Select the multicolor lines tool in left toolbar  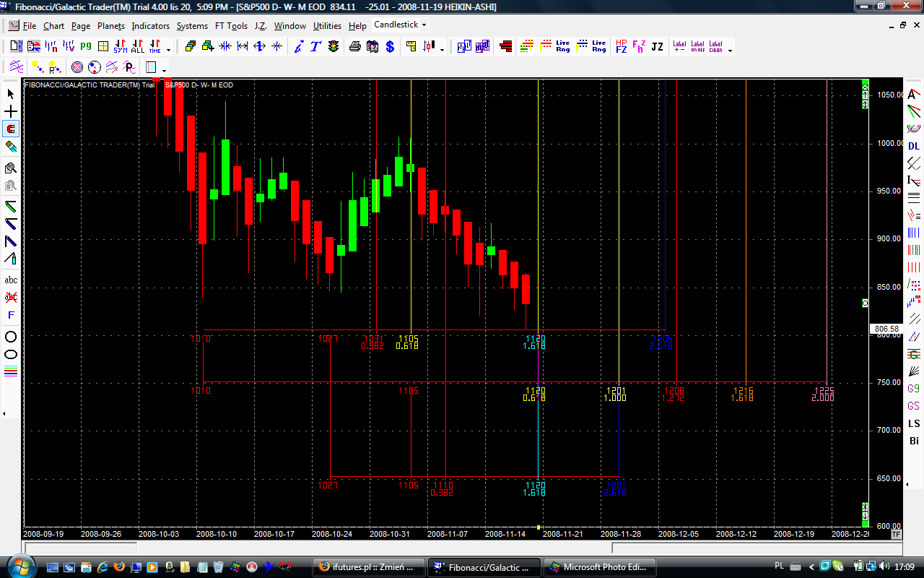click(x=11, y=372)
